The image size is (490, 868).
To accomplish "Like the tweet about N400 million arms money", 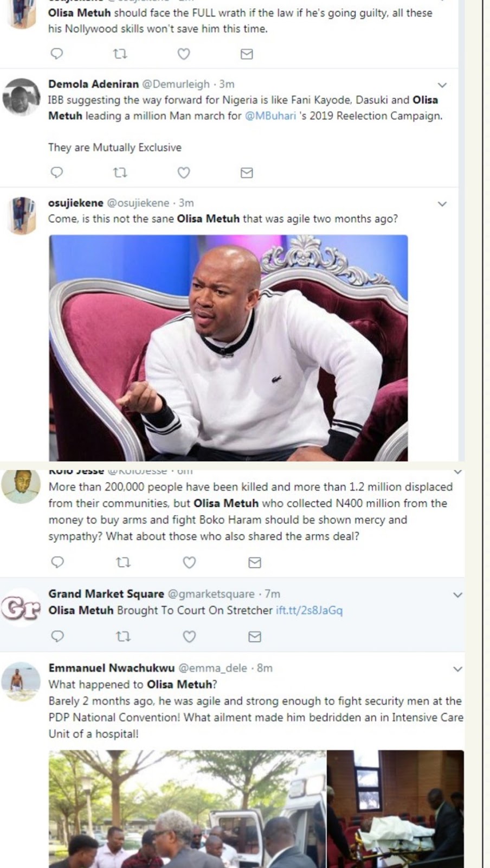I will [x=189, y=563].
